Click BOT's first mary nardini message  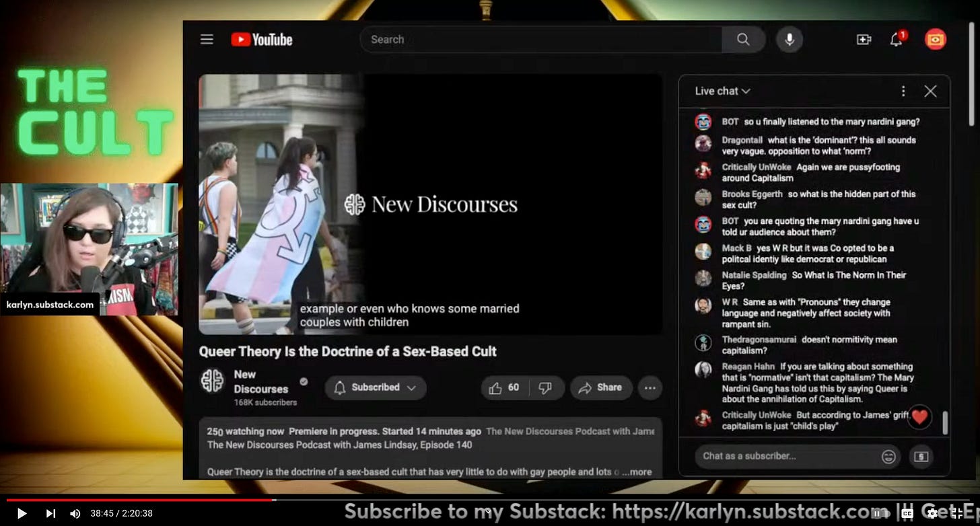click(x=820, y=122)
